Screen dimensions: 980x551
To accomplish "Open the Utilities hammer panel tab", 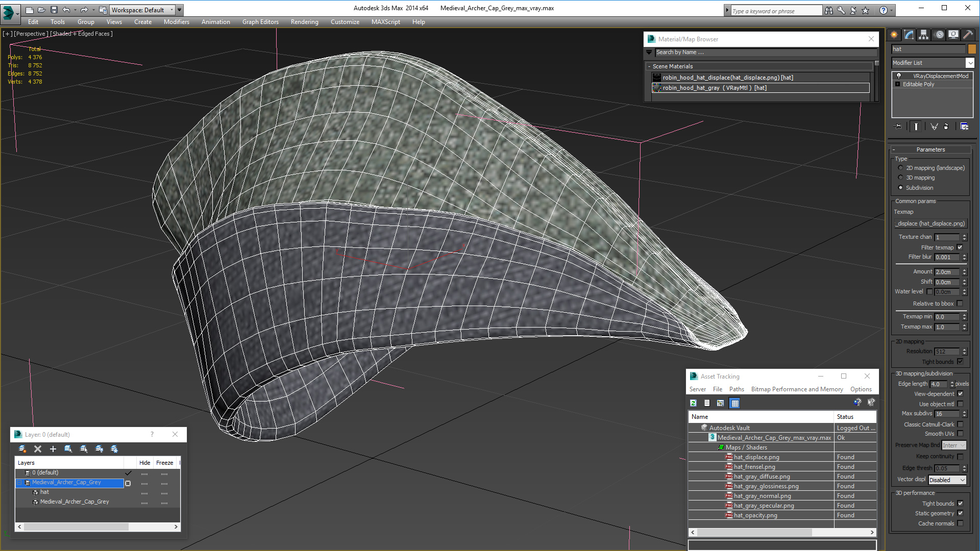I will click(x=968, y=35).
